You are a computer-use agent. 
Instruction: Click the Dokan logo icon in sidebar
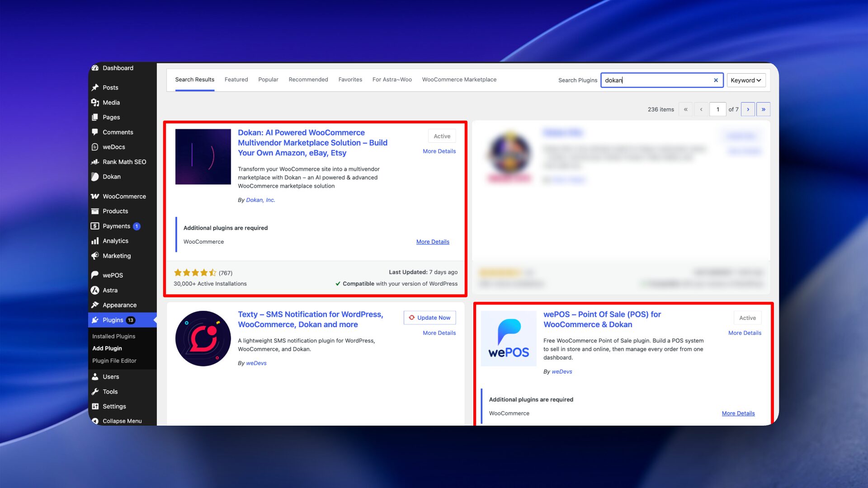coord(95,177)
